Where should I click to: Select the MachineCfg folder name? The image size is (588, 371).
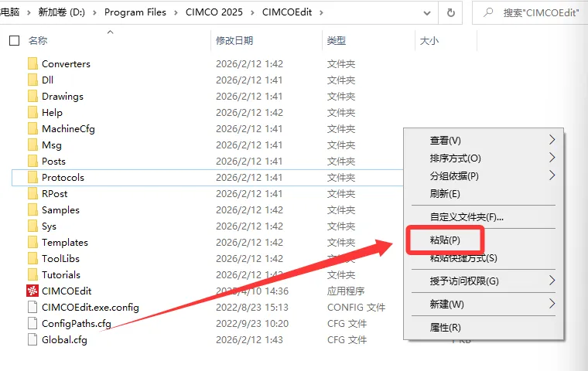[68, 129]
